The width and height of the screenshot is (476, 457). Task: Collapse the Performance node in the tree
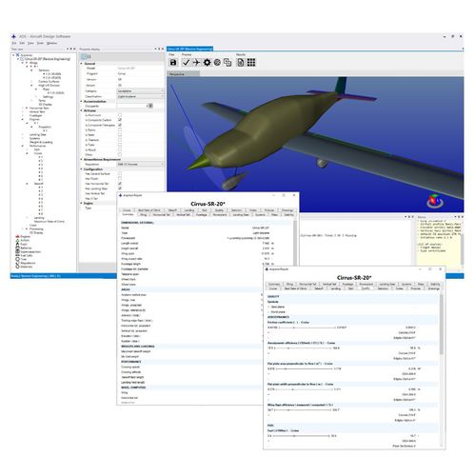[23, 146]
